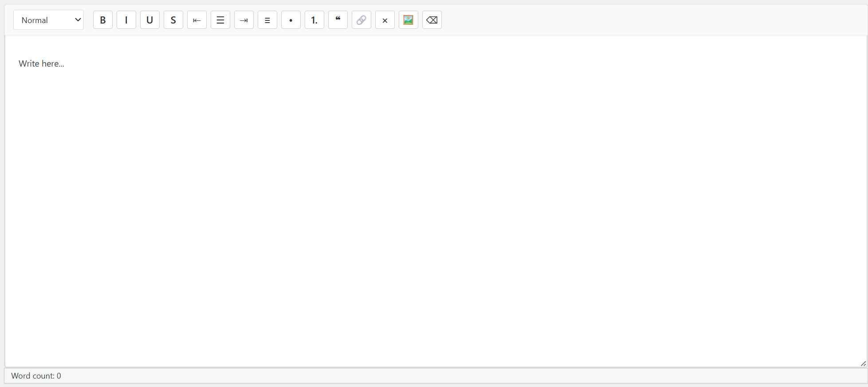Apply strikethrough with the S button
This screenshot has height=387, width=868.
point(173,20)
